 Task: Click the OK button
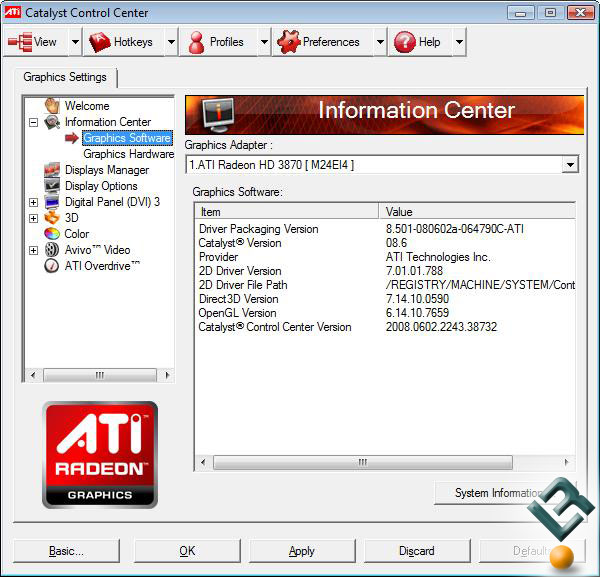pyautogui.click(x=187, y=551)
